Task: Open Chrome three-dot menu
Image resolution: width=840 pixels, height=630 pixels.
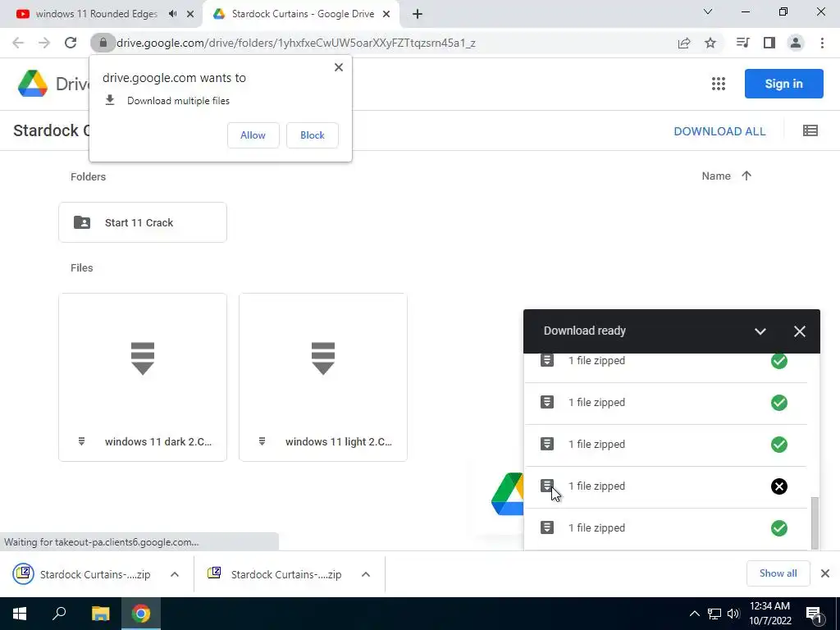Action: tap(822, 43)
